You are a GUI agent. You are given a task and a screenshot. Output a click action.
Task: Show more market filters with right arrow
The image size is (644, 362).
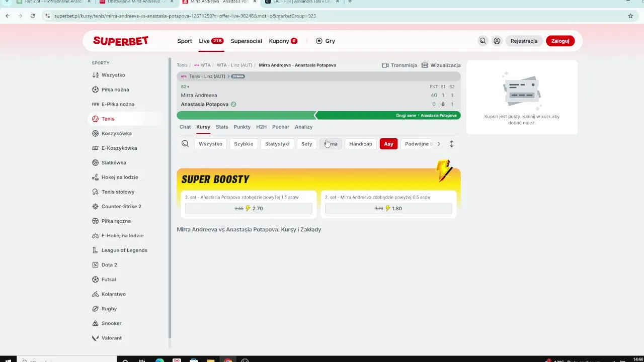[439, 144]
